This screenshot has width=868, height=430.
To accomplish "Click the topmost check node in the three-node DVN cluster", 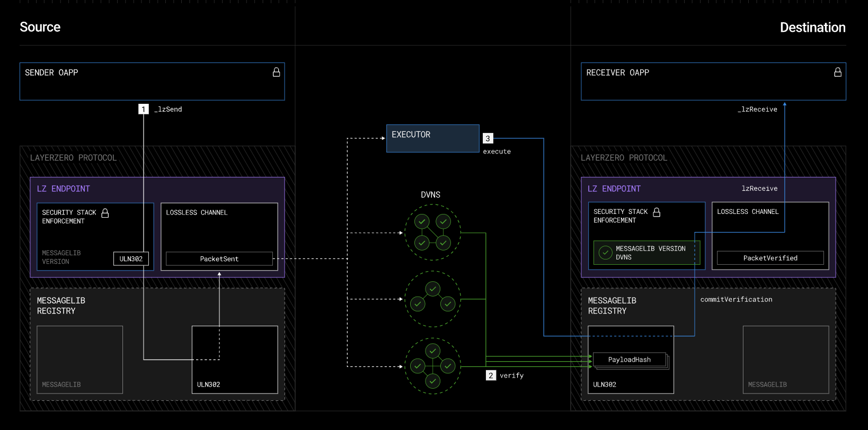I will click(433, 289).
